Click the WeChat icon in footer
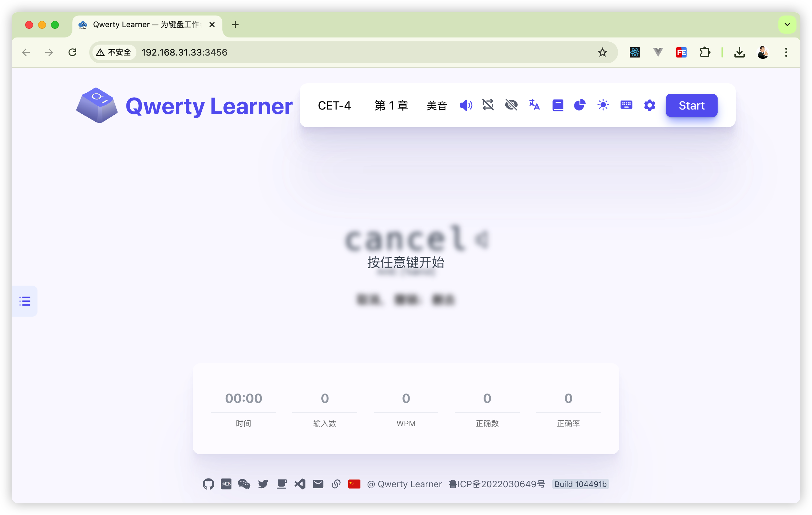812x515 pixels. click(x=244, y=484)
